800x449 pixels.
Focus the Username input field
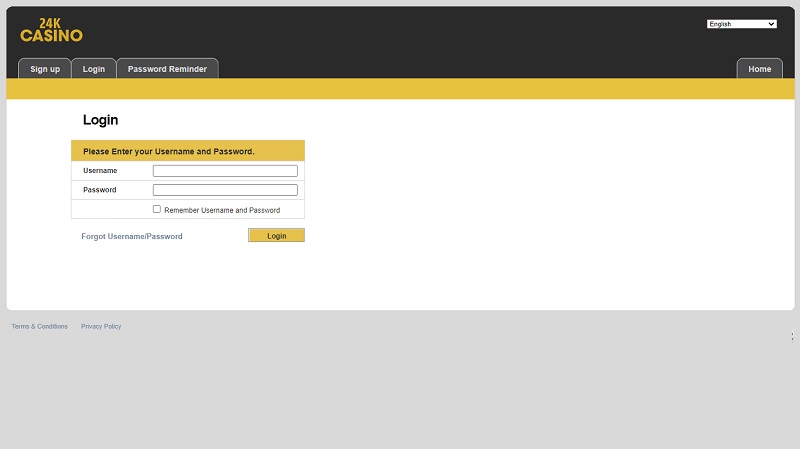click(x=225, y=171)
